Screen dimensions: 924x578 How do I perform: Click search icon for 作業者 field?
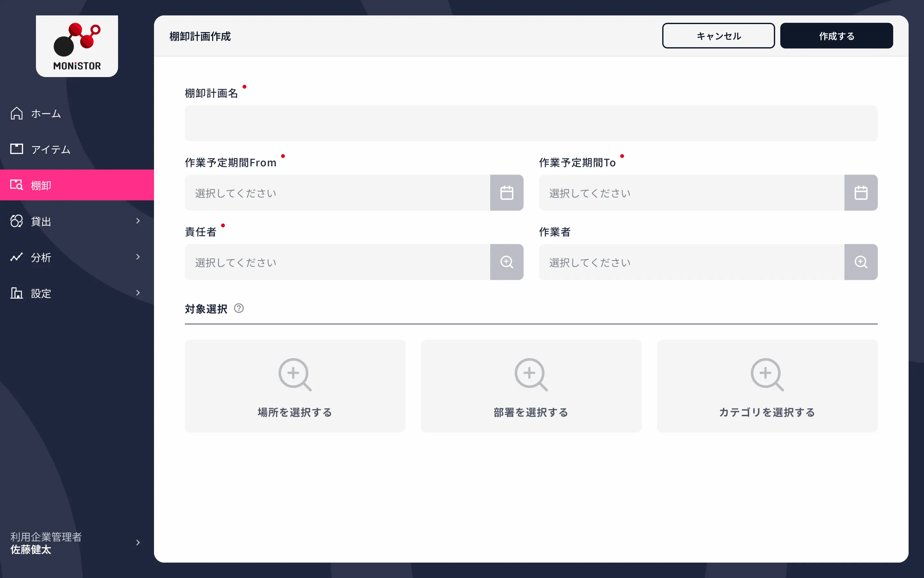click(x=860, y=262)
